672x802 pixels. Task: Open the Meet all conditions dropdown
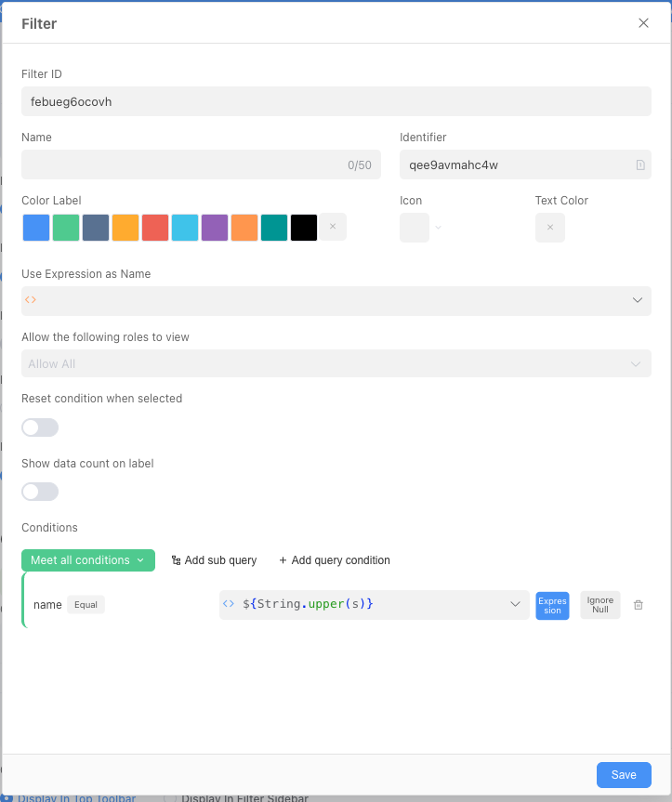[x=88, y=560]
